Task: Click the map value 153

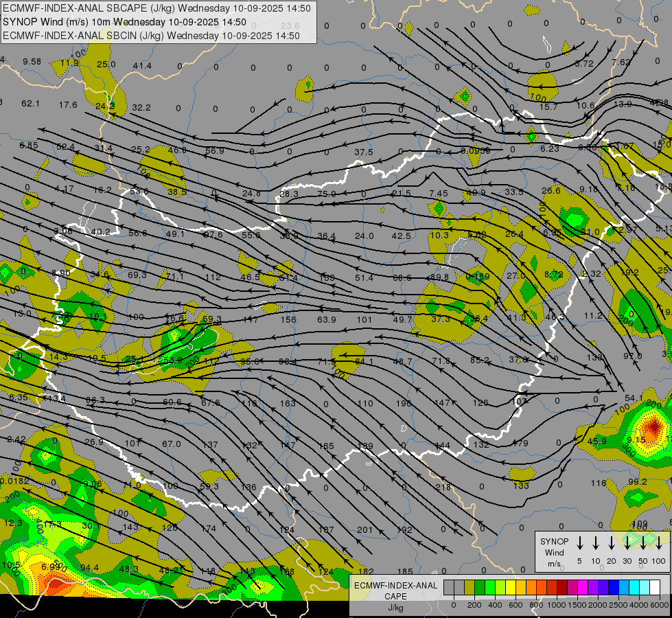Action: point(327,277)
